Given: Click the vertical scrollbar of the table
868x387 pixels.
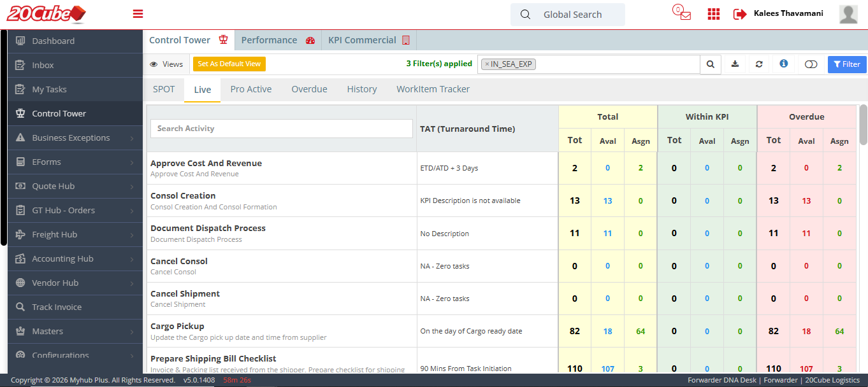Looking at the screenshot, I should [863, 124].
